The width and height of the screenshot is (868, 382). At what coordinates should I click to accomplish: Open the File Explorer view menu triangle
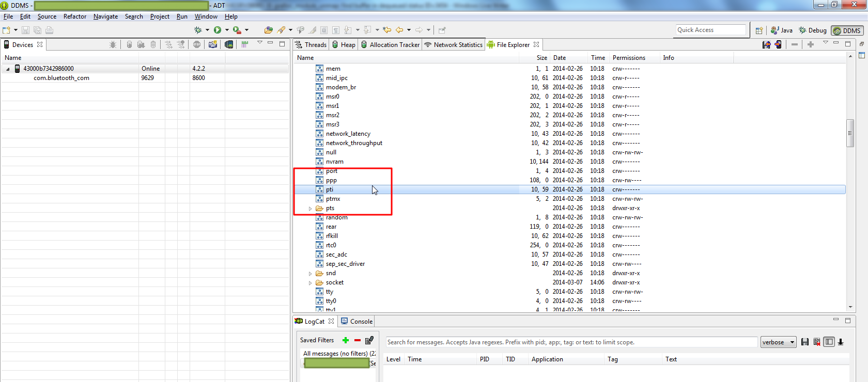tap(826, 43)
